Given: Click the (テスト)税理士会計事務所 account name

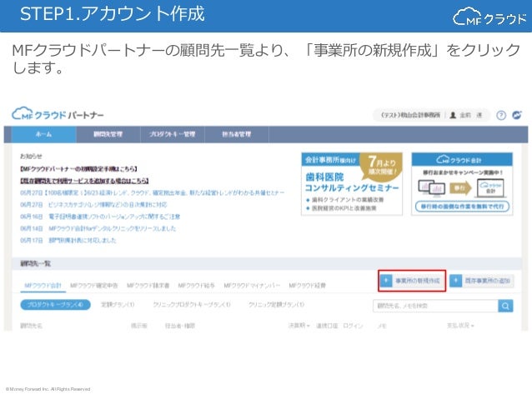Looking at the screenshot, I should pos(410,115).
